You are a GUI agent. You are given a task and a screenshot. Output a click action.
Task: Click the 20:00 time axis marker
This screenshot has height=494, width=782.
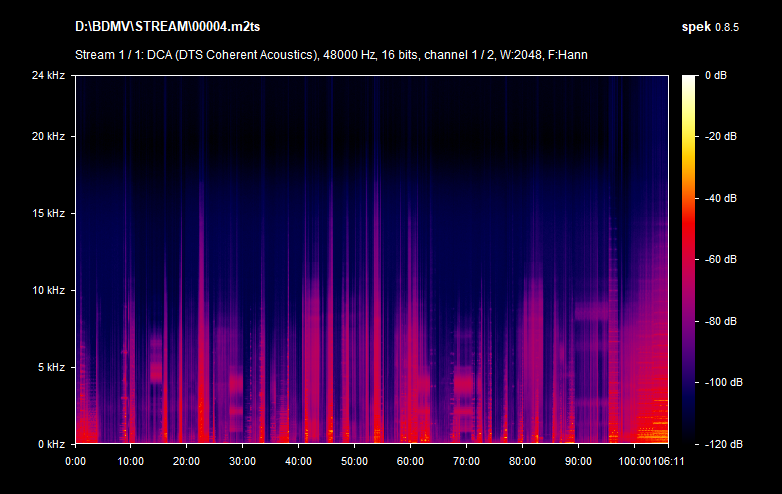(187, 461)
